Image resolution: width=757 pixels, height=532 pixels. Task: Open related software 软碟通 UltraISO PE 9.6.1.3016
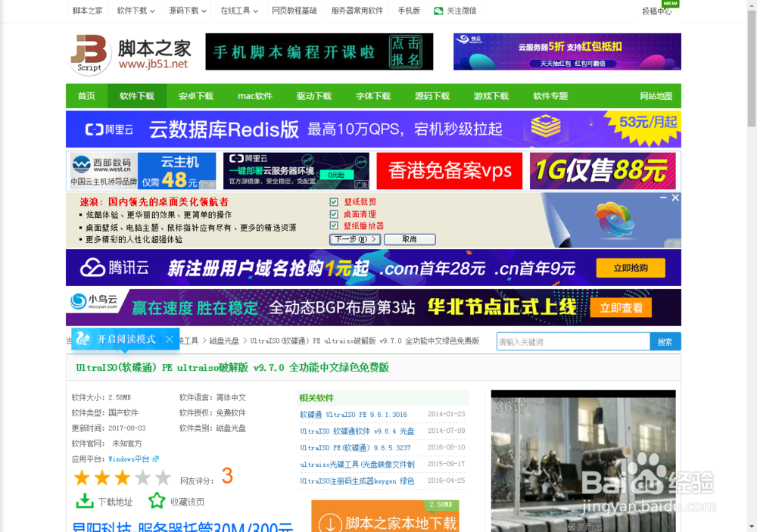[x=354, y=414]
